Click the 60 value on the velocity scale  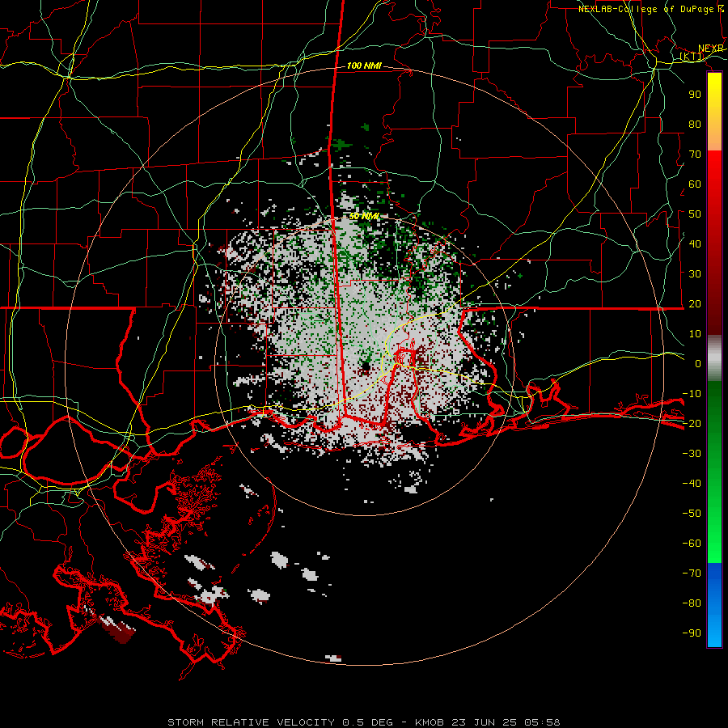695,184
